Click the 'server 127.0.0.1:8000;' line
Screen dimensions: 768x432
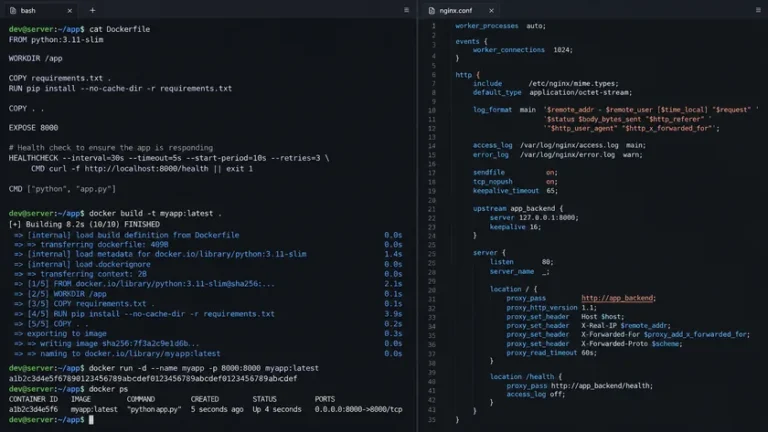coord(534,217)
